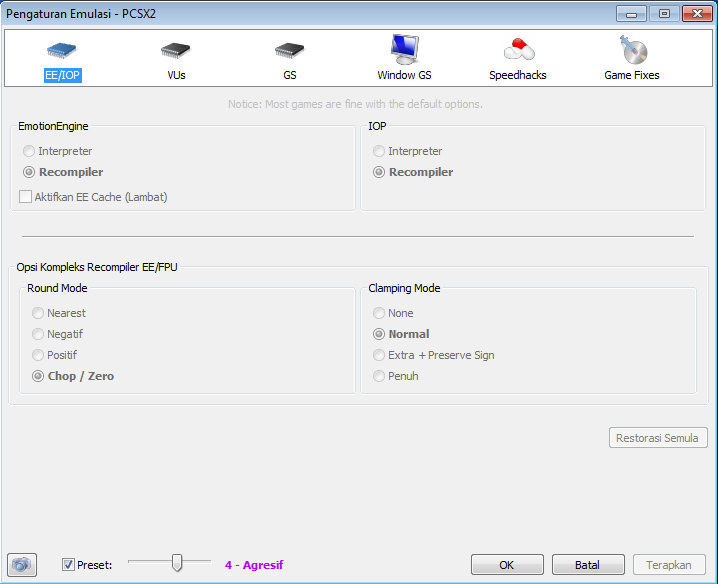The height and width of the screenshot is (584, 718).
Task: Click the 4 - Agresif preset label
Action: [x=254, y=565]
